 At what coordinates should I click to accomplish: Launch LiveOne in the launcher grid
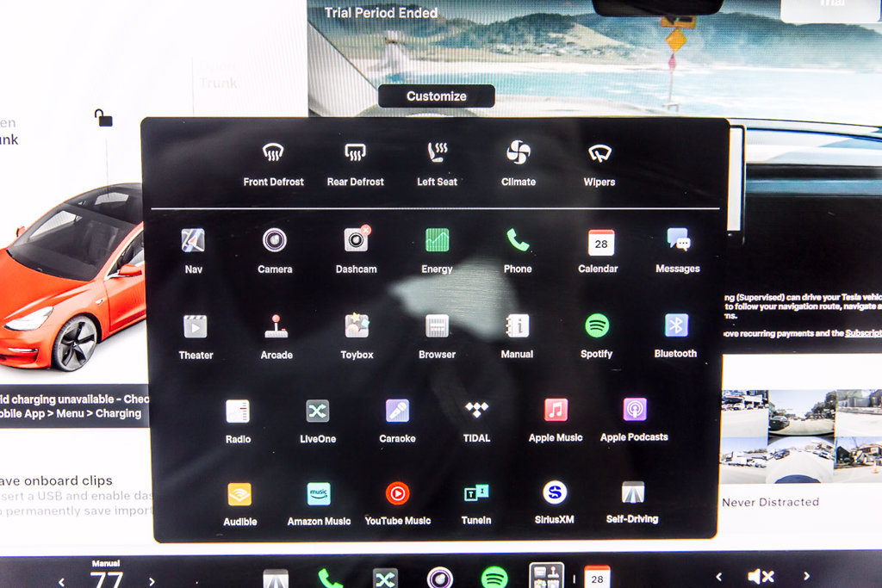[318, 411]
